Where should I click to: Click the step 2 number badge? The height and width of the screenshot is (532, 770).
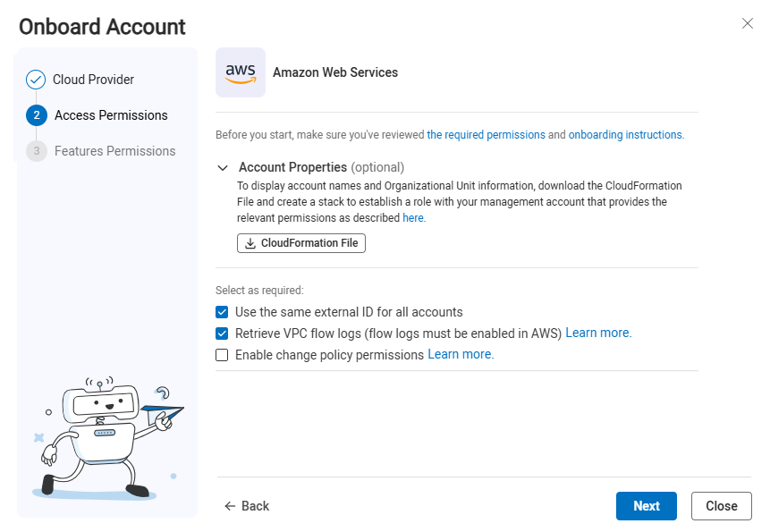coord(37,115)
